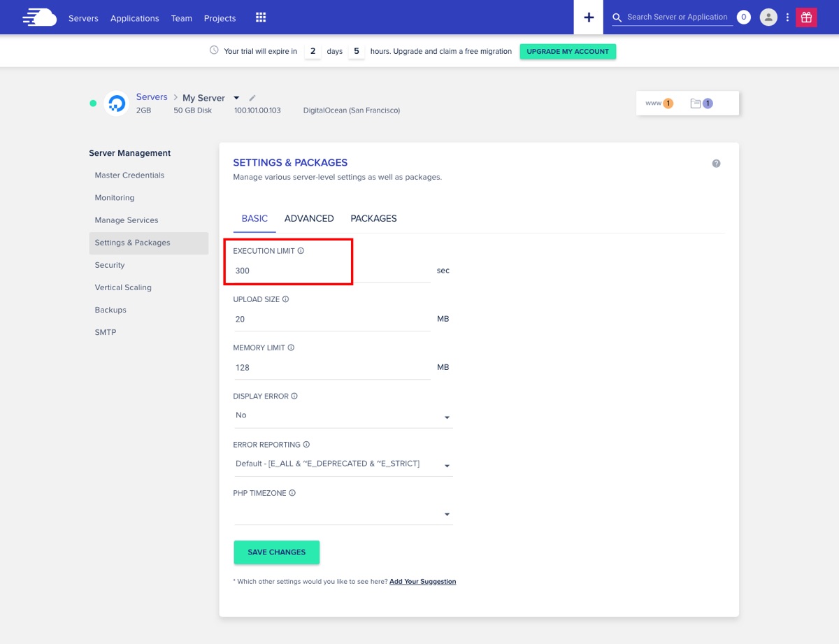Click the DigitalOcean server logo

(117, 103)
